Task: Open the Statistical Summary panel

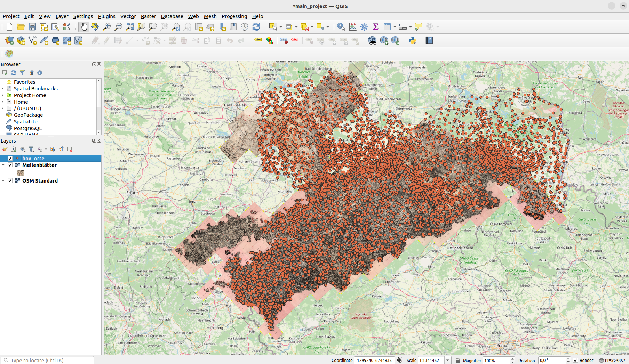Action: click(375, 27)
